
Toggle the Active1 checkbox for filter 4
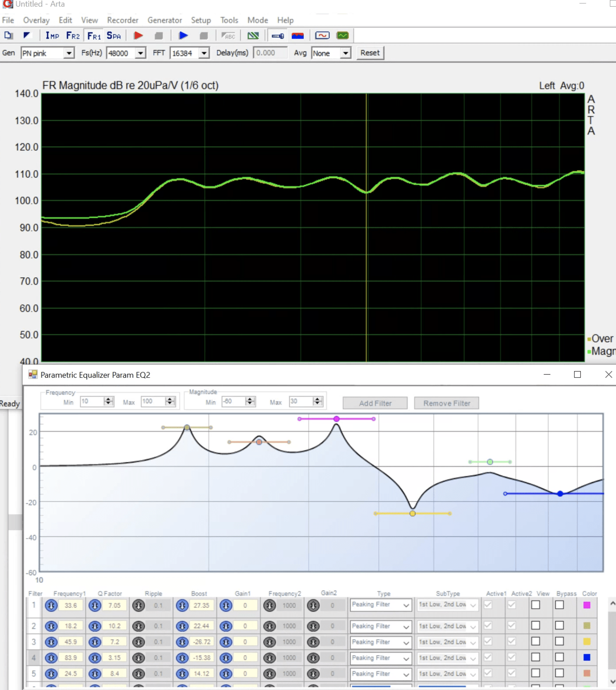(488, 657)
